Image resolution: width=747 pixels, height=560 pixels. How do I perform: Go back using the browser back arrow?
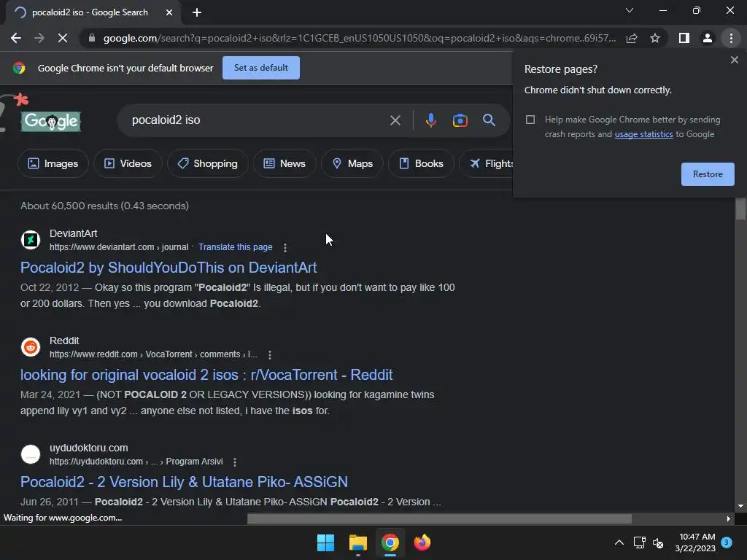point(16,38)
